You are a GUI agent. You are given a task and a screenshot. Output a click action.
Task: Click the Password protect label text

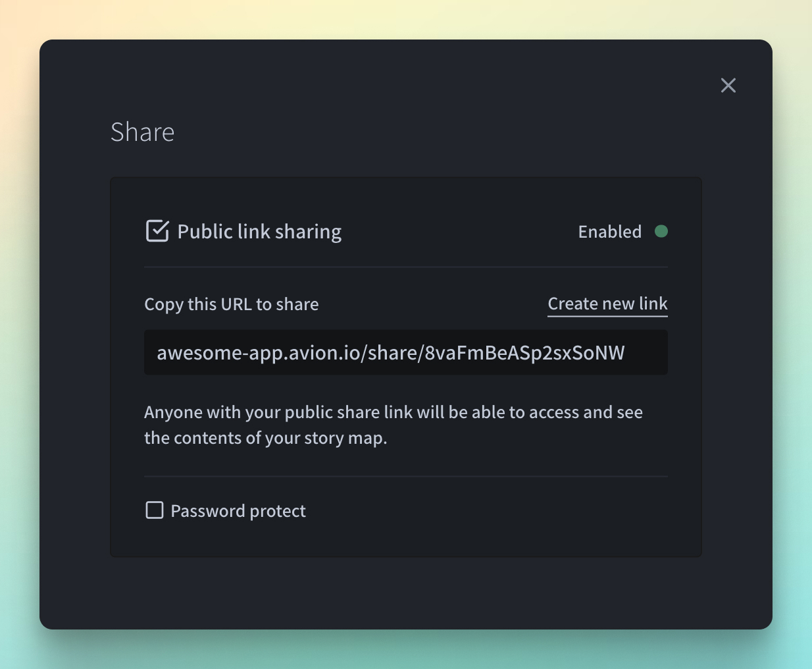(238, 511)
